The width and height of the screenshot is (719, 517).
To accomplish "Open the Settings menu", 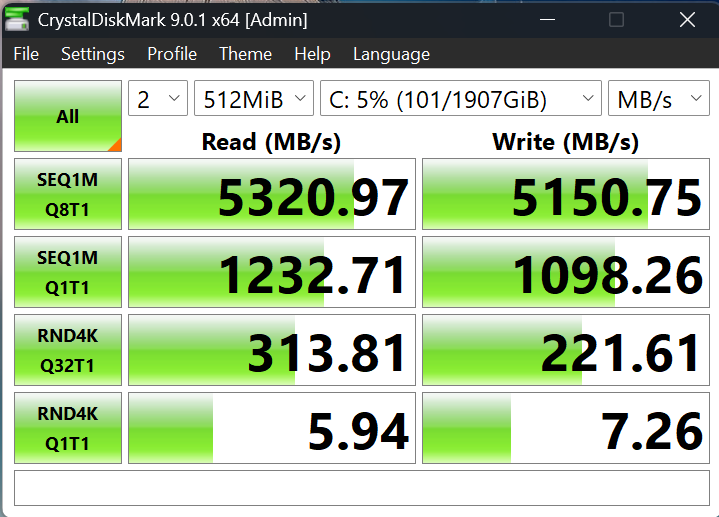I will click(x=93, y=54).
